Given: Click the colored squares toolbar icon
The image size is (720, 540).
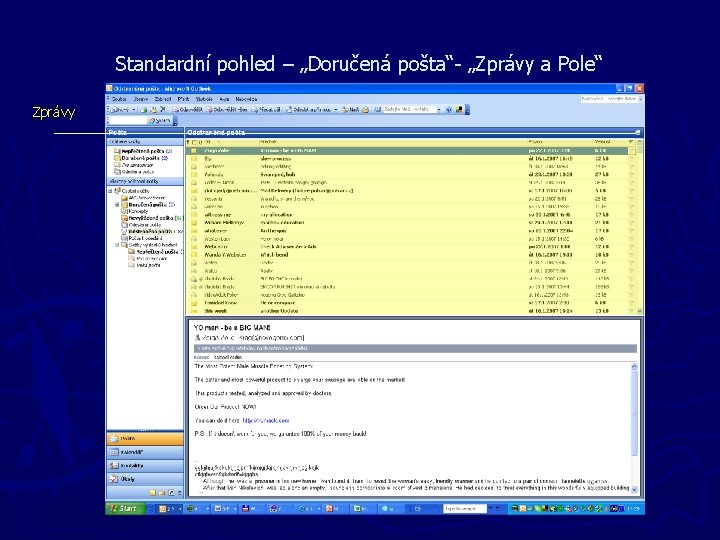Looking at the screenshot, I should (459, 110).
